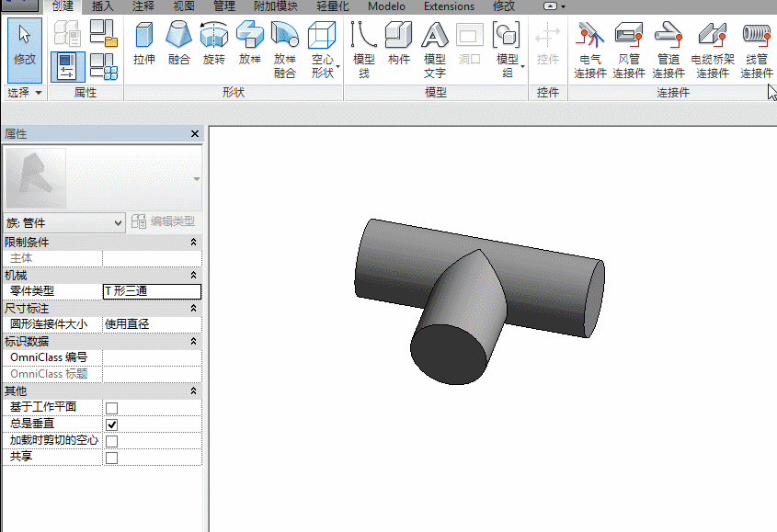Close the 属性 properties panel
This screenshot has height=532, width=777.
pos(195,134)
